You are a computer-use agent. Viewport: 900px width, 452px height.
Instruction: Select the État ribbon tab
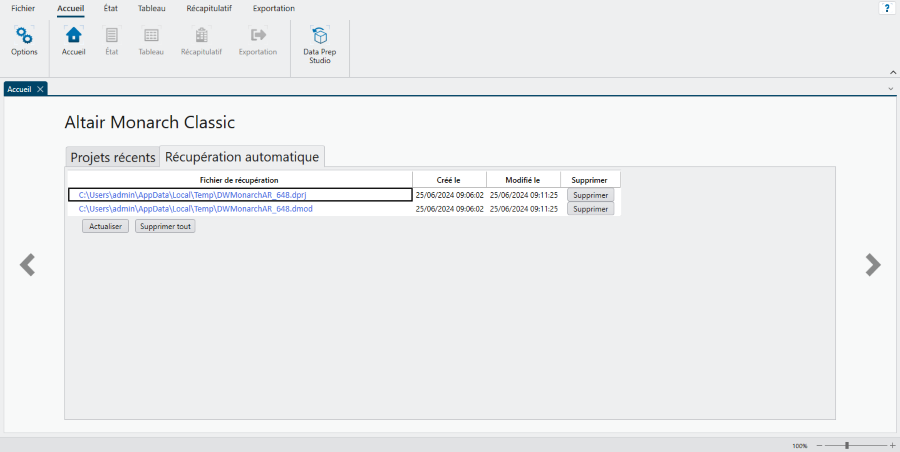(x=111, y=8)
